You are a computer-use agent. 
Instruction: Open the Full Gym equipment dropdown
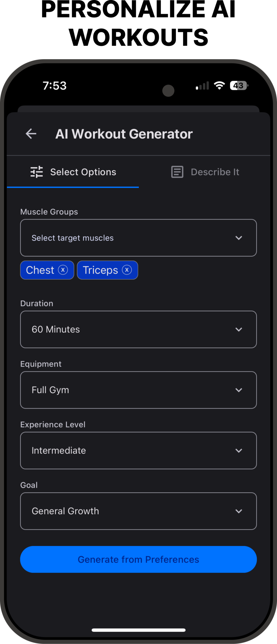(138, 390)
